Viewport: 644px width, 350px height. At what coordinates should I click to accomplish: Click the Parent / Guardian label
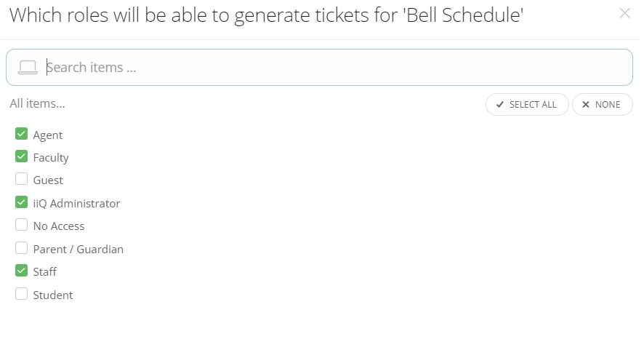(78, 250)
